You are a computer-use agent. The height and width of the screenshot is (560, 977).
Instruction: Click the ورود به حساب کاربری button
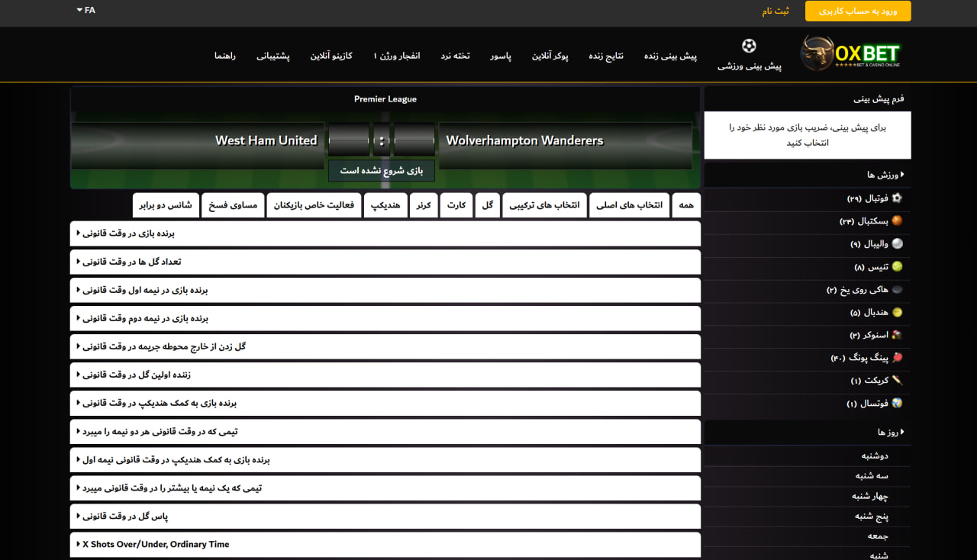[857, 11]
